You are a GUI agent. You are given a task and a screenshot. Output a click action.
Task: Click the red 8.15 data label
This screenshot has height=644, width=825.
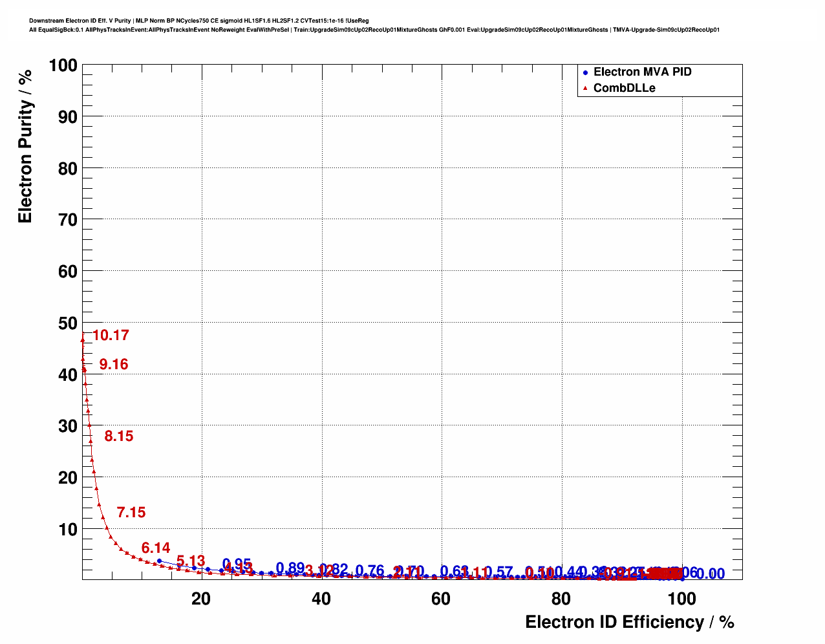(x=119, y=436)
